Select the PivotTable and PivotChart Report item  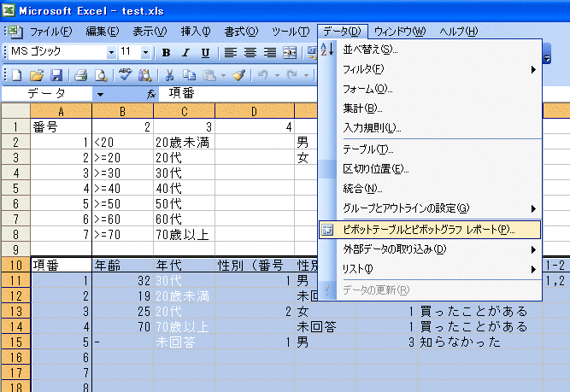[428, 229]
